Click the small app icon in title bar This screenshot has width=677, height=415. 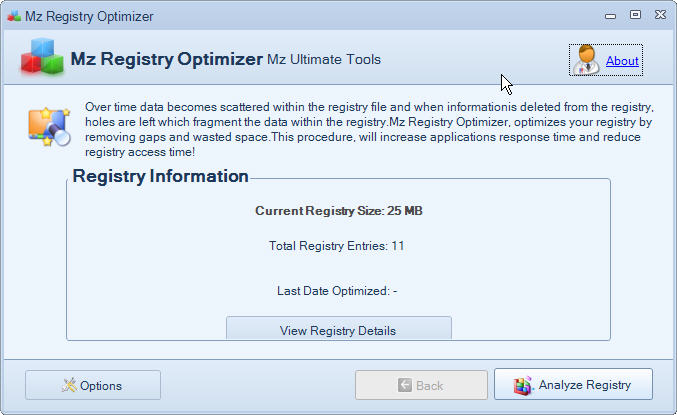[12, 16]
